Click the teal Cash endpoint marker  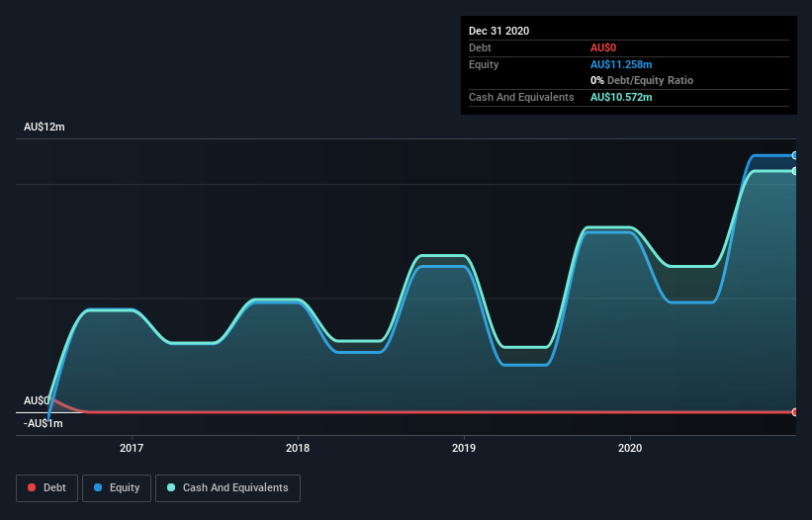click(x=795, y=171)
